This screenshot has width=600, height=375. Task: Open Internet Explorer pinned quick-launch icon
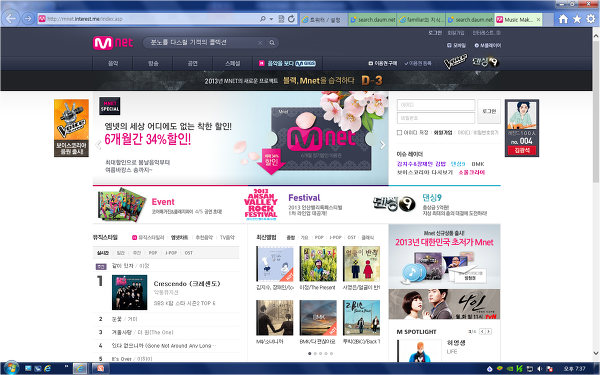click(x=47, y=368)
